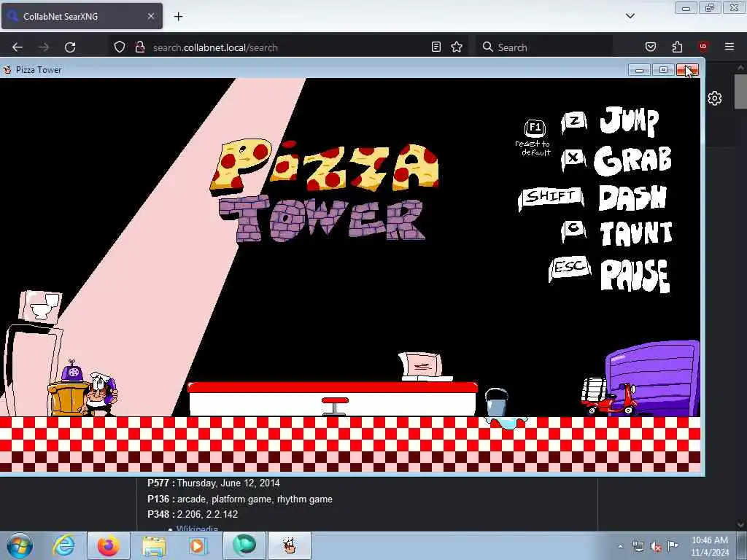Show hidden tray icons arrow
747x560 pixels.
click(620, 546)
